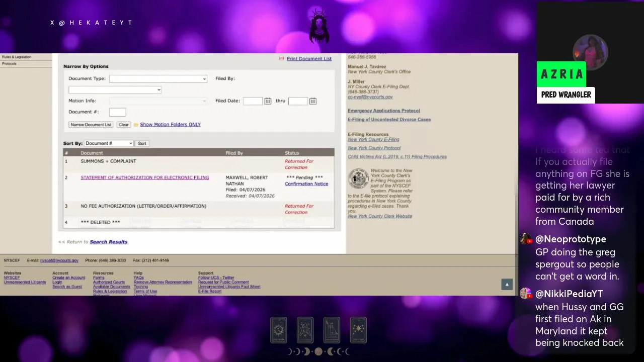
Task: Click Available Documents footer link
Action: coord(112,287)
